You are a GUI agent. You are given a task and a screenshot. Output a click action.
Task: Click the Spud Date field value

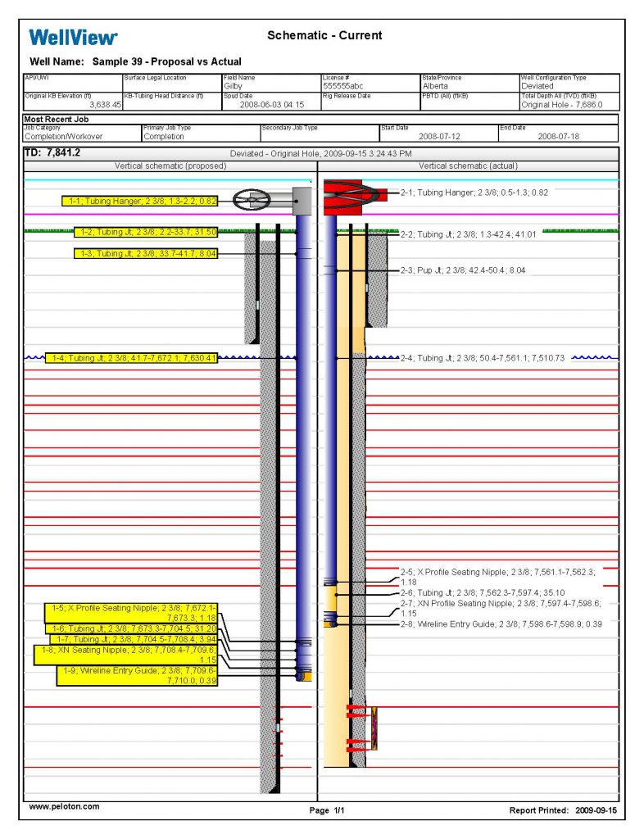pos(271,104)
